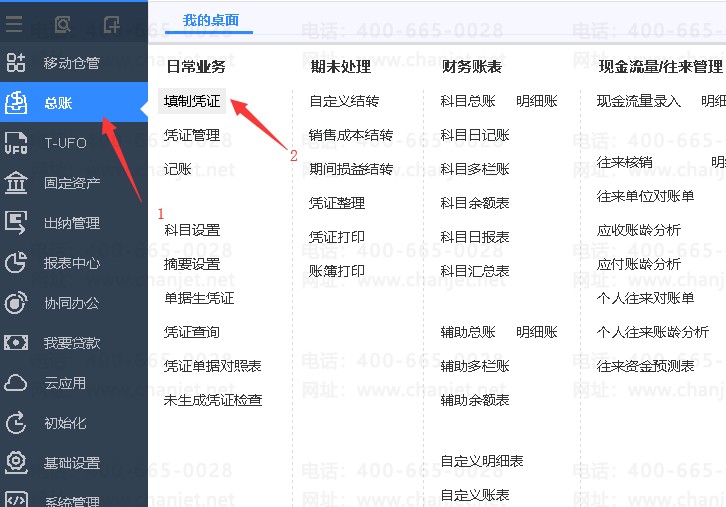
Task: Open 凭证查询 link
Action: click(192, 332)
